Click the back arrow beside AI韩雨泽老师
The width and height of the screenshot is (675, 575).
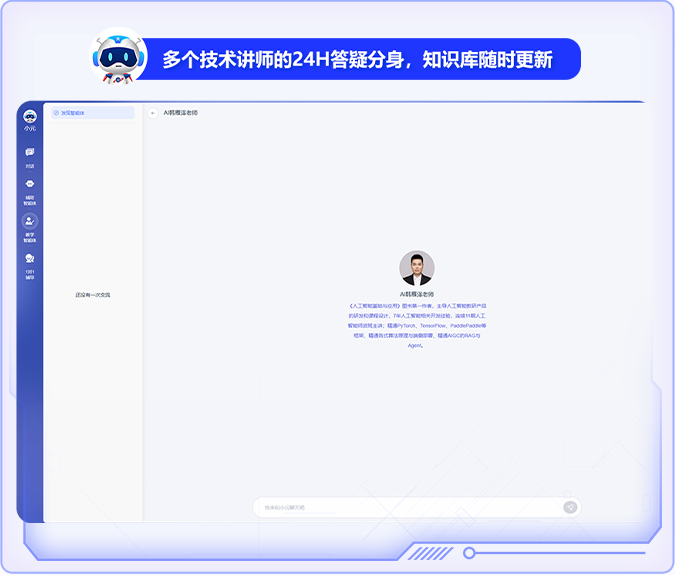[153, 113]
